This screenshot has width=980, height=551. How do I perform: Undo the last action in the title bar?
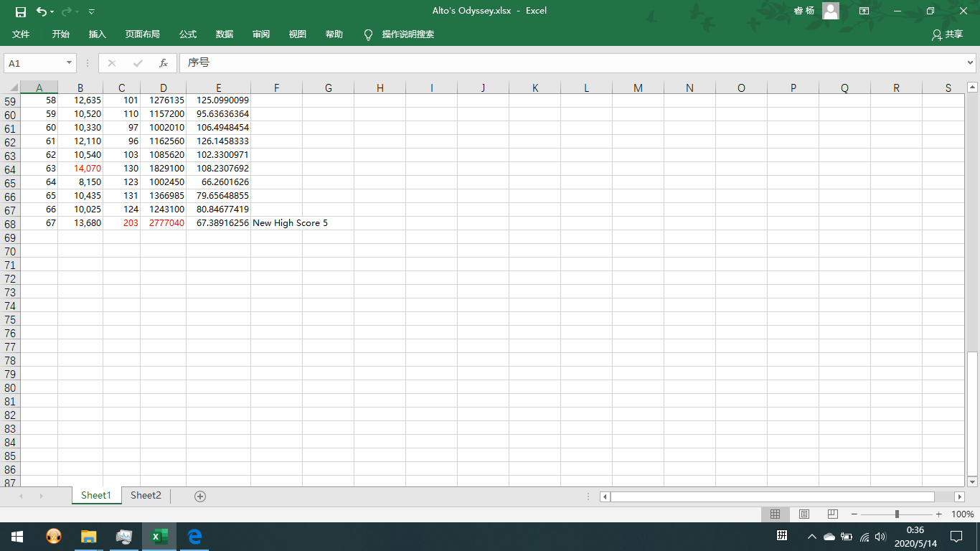tap(42, 11)
